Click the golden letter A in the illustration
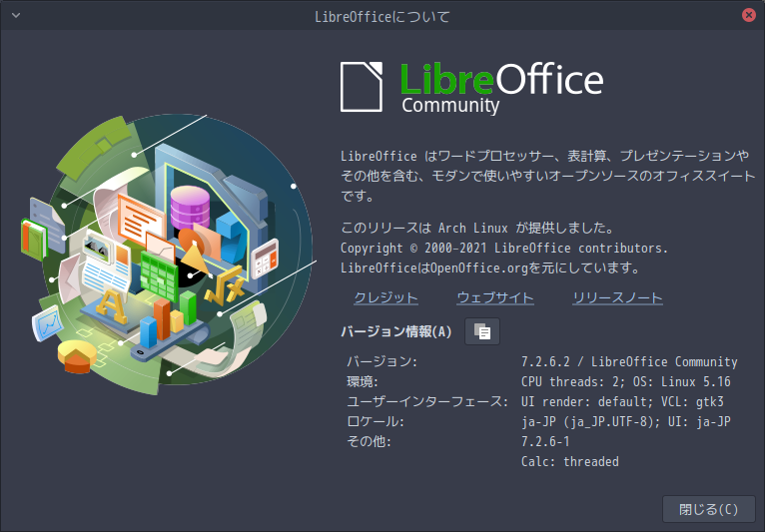 coord(112,306)
